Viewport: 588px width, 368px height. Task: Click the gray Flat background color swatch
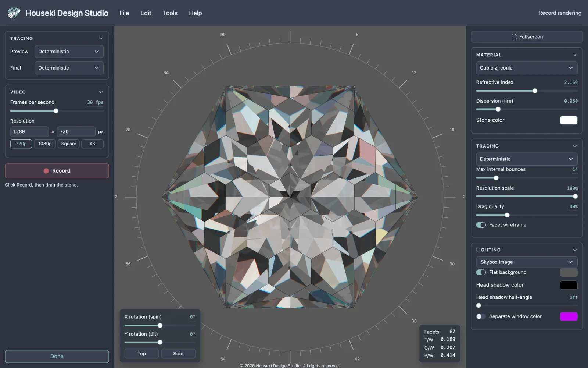569,272
